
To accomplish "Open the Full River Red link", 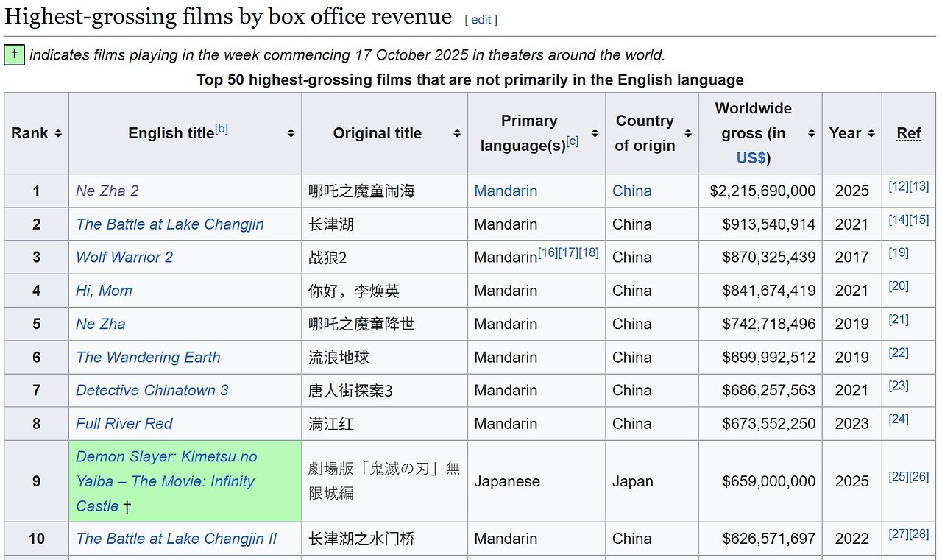I will click(x=124, y=424).
